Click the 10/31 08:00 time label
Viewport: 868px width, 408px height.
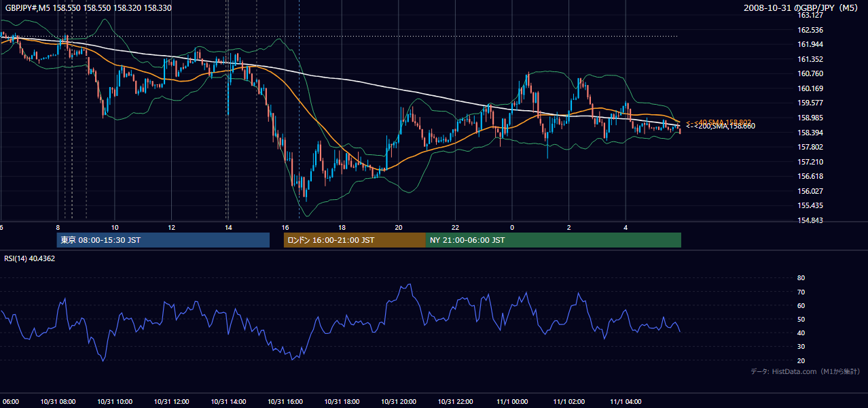[58, 402]
